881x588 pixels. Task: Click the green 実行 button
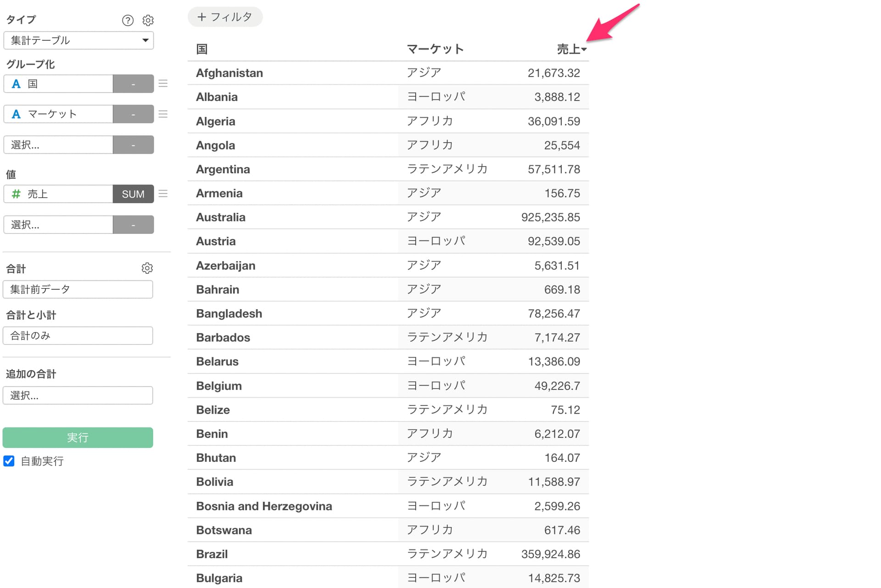pyautogui.click(x=78, y=438)
